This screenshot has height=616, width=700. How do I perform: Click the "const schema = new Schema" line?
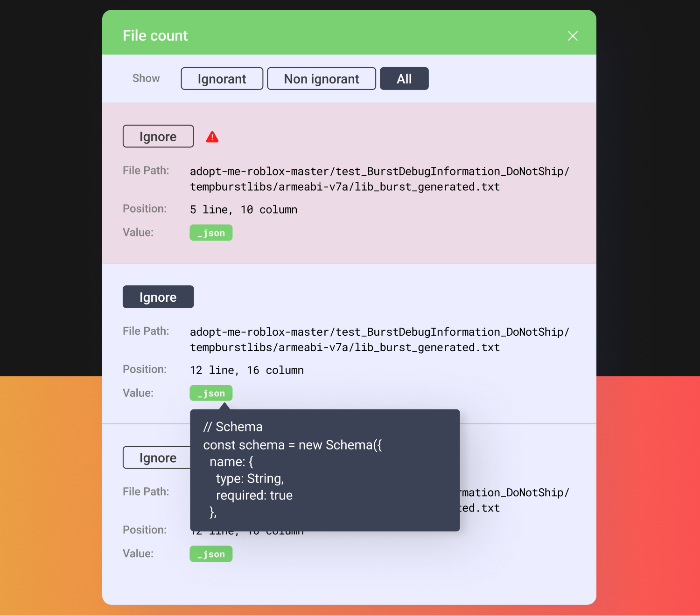click(x=292, y=445)
